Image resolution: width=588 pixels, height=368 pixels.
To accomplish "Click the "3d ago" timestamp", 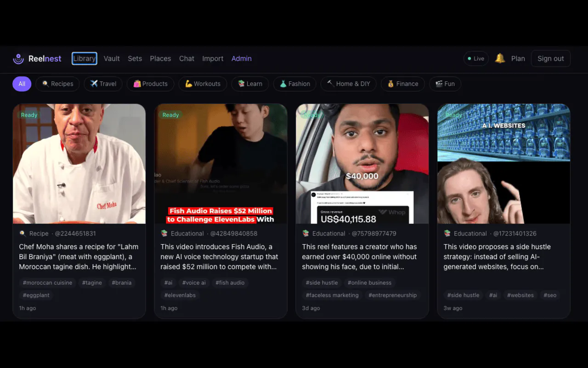I will click(311, 308).
